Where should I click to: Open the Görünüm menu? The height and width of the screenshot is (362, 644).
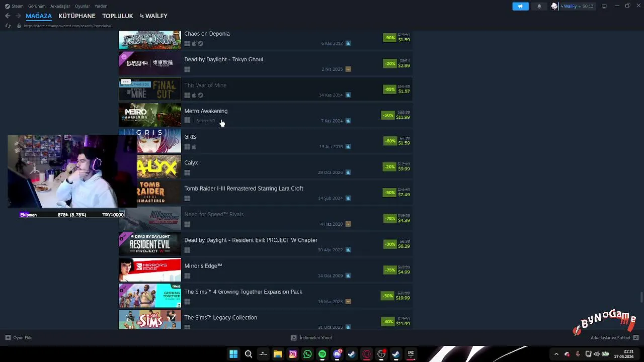pos(37,6)
